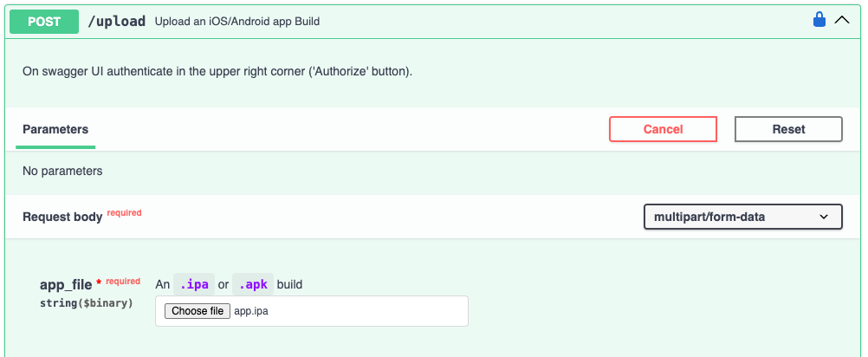868x357 pixels.
Task: Open the multipart/form-data content type dropdown
Action: point(743,217)
